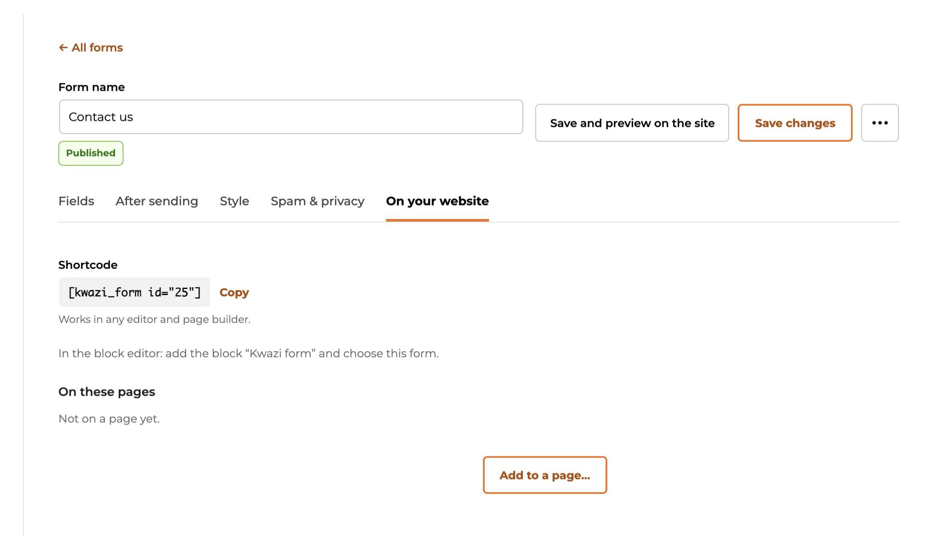Image resolution: width=947 pixels, height=560 pixels.
Task: Click the Save changes button
Action: [x=795, y=123]
